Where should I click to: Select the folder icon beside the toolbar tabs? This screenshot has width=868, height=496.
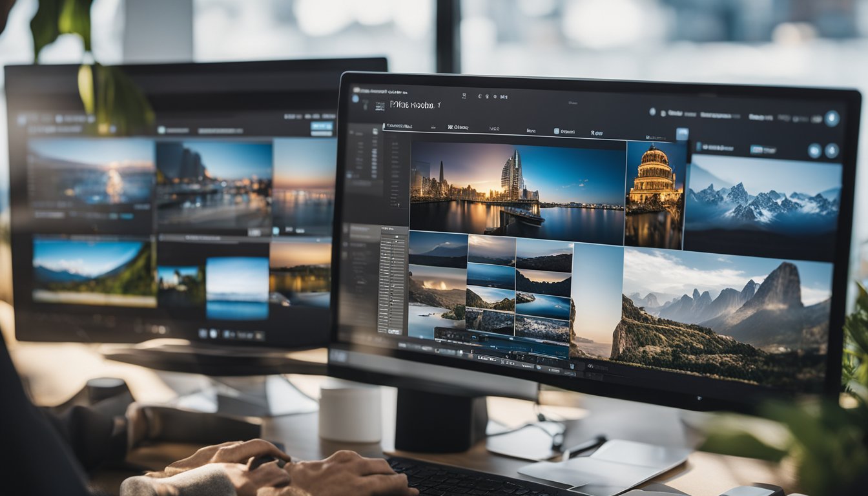[x=556, y=130]
